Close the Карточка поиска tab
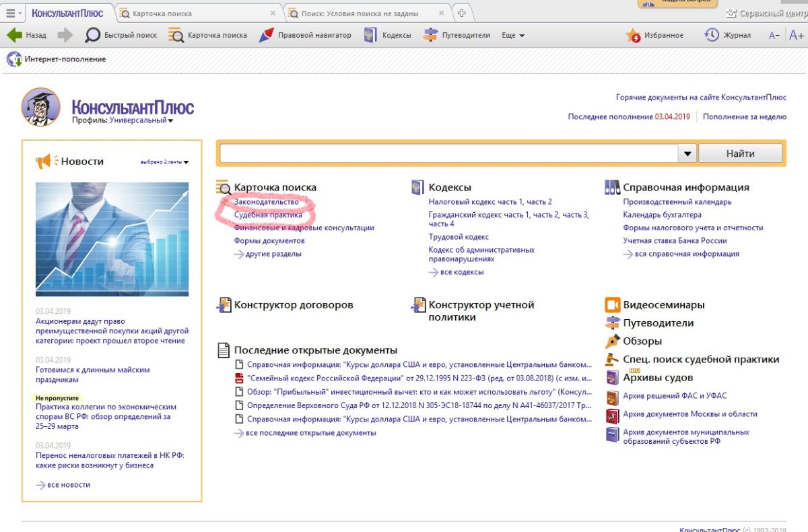 tap(273, 13)
